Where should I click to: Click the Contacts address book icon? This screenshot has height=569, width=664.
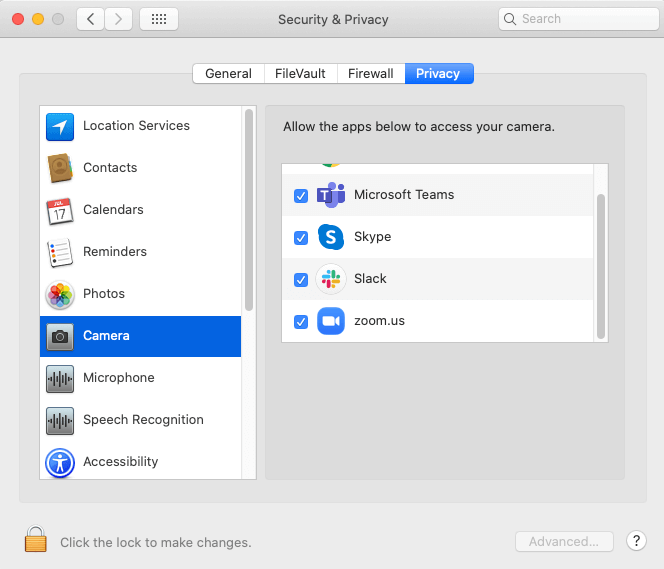[x=60, y=168]
